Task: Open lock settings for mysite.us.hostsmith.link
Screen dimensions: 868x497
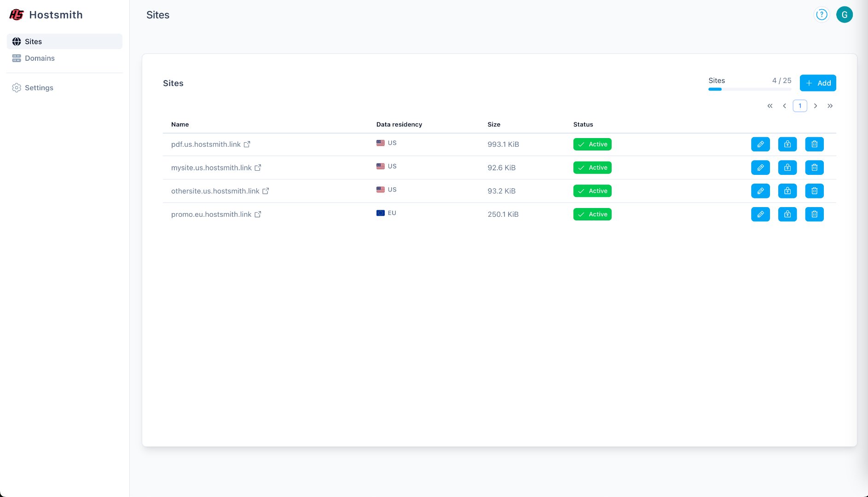Action: [787, 168]
